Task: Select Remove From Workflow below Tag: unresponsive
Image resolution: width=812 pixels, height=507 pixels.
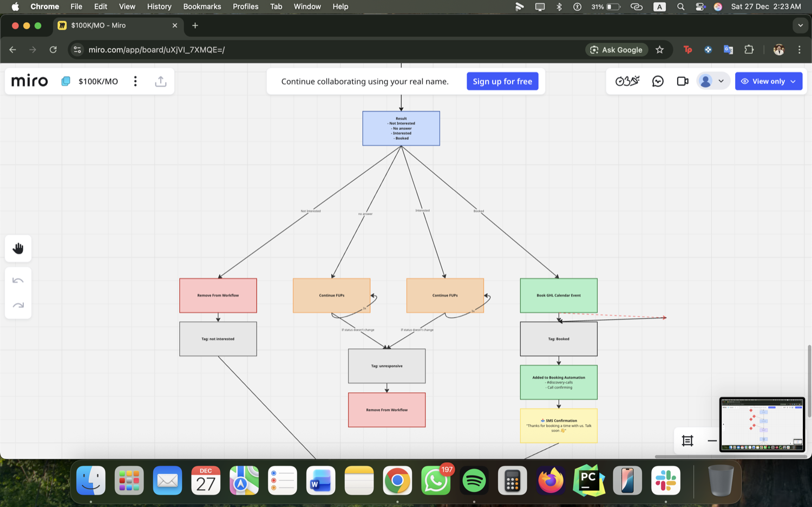Action: click(387, 410)
